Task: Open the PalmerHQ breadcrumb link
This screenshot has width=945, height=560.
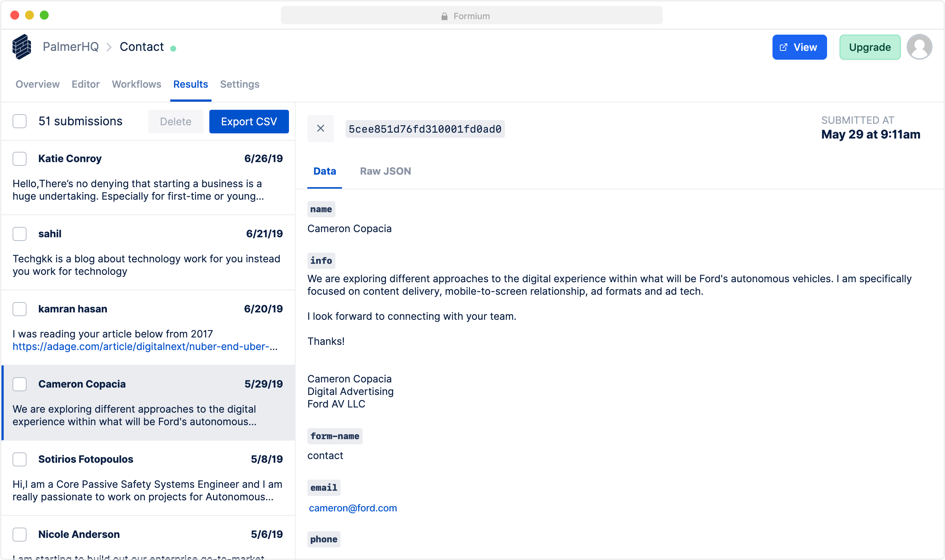Action: (x=70, y=47)
